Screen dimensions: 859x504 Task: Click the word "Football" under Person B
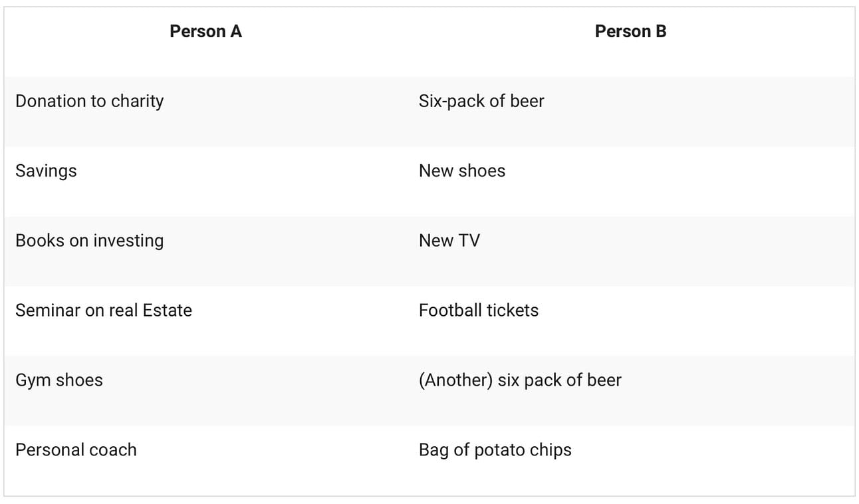[x=450, y=311]
